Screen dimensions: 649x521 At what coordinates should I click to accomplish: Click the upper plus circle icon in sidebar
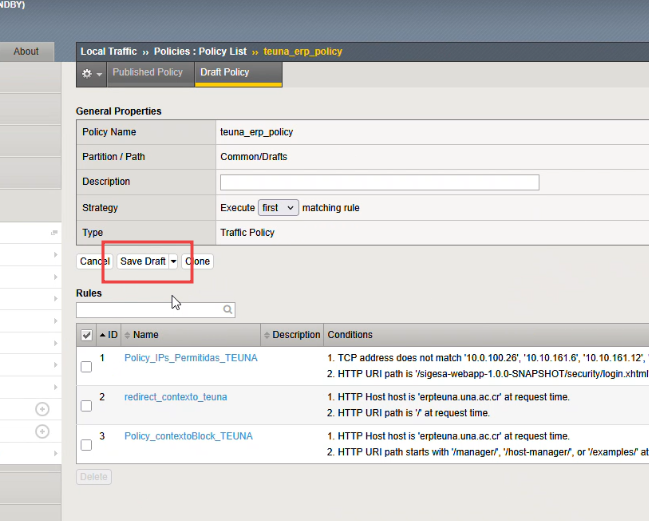coord(42,409)
